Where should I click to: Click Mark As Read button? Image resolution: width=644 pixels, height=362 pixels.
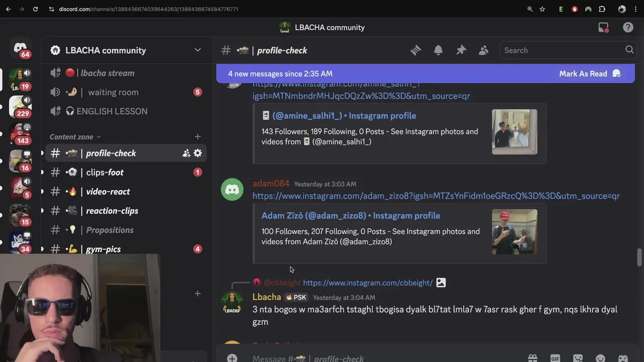pos(590,73)
